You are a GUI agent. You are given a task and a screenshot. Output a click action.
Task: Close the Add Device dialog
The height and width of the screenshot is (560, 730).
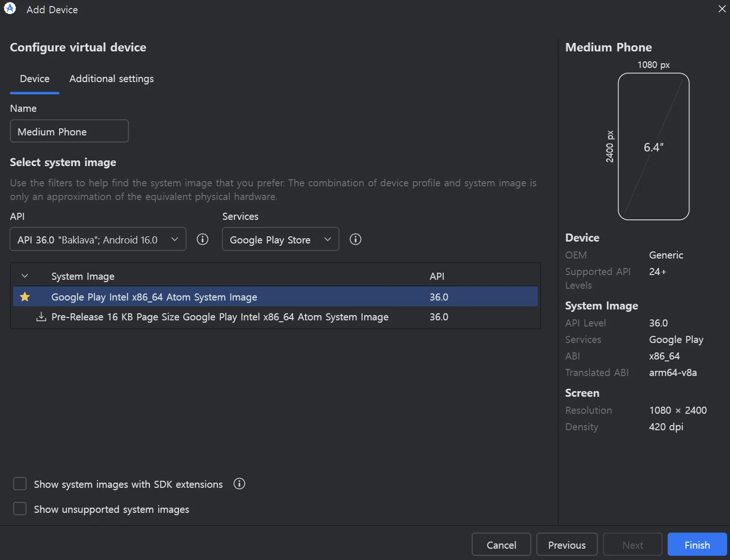[722, 9]
